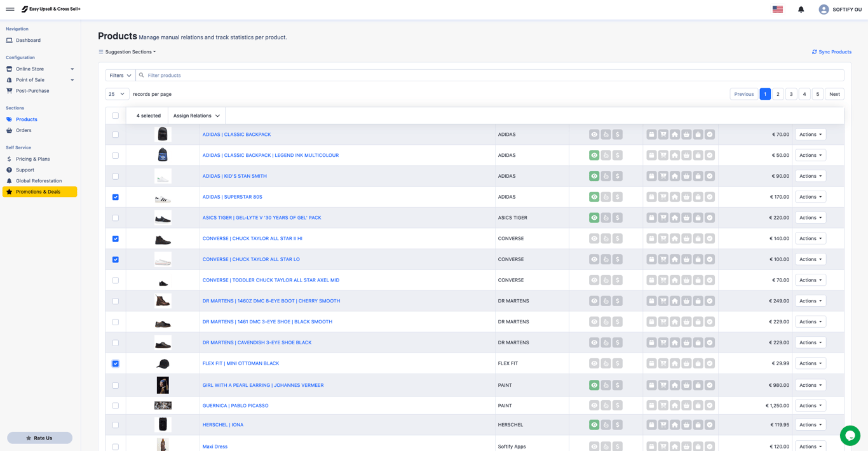Click the US flag language icon
The image size is (868, 451).
tap(778, 10)
